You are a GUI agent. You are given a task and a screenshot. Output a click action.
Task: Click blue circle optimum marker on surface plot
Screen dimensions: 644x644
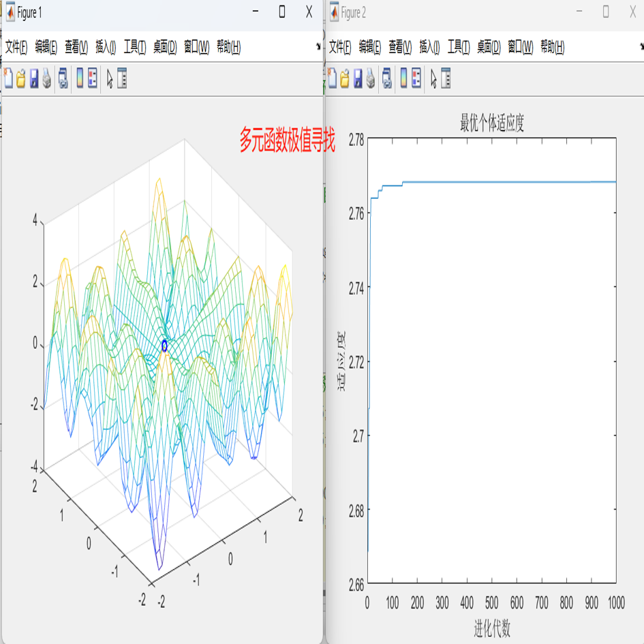pos(165,346)
